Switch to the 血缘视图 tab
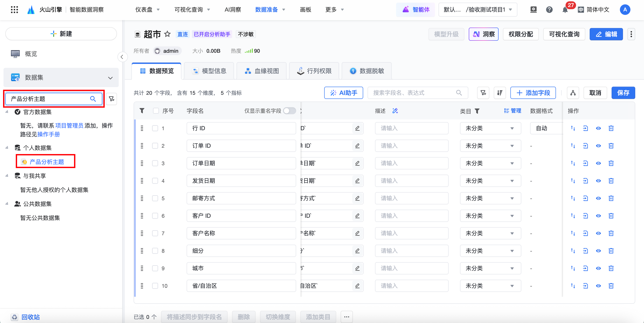Screen dimensions: 644x323 point(262,71)
